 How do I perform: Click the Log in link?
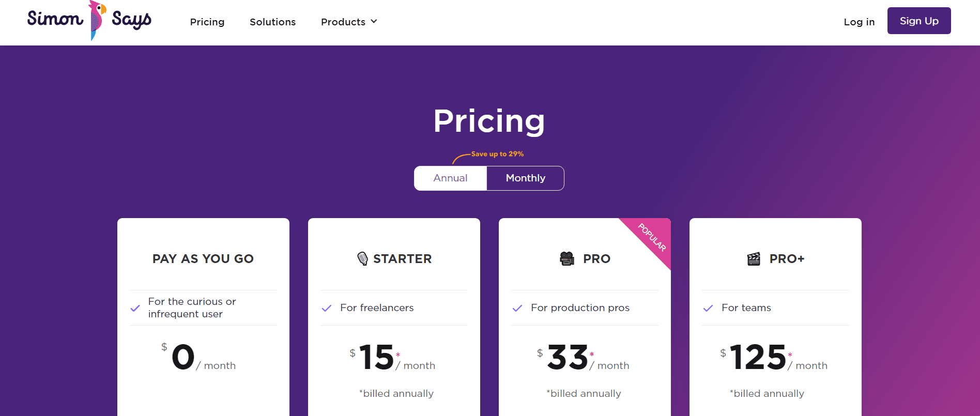859,22
